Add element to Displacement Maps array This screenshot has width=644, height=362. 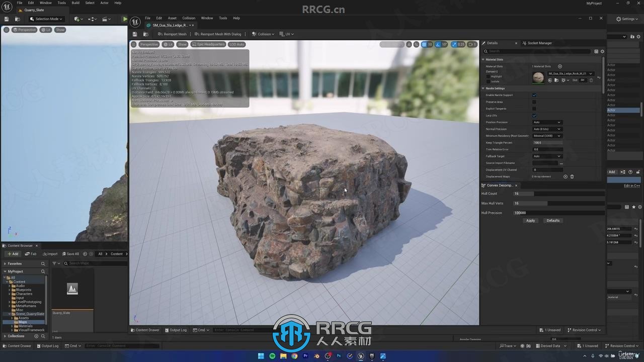(x=566, y=176)
